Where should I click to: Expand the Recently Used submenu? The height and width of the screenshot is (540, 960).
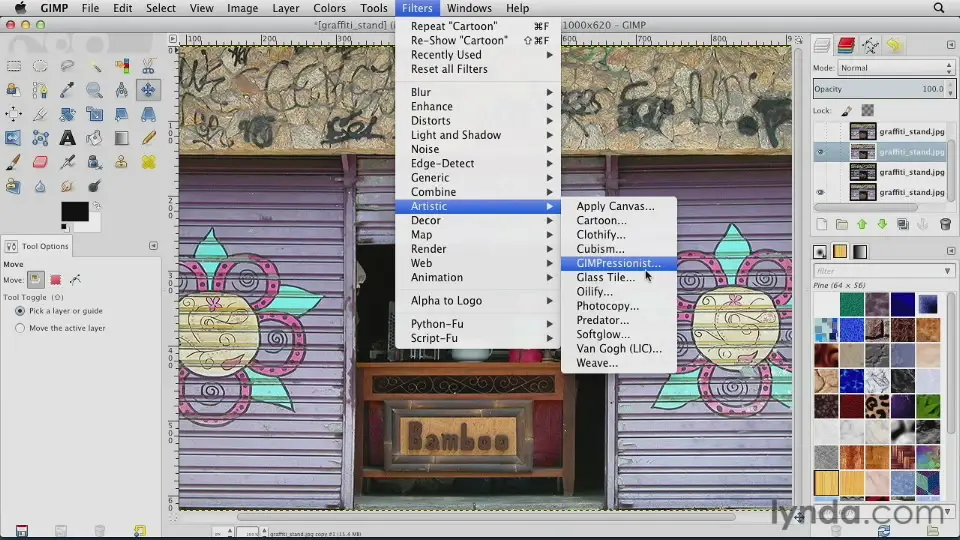(478, 55)
